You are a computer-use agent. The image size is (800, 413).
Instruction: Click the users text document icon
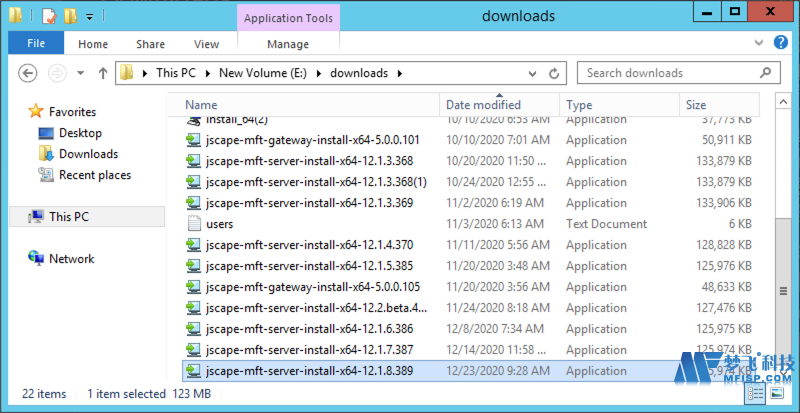[x=194, y=224]
